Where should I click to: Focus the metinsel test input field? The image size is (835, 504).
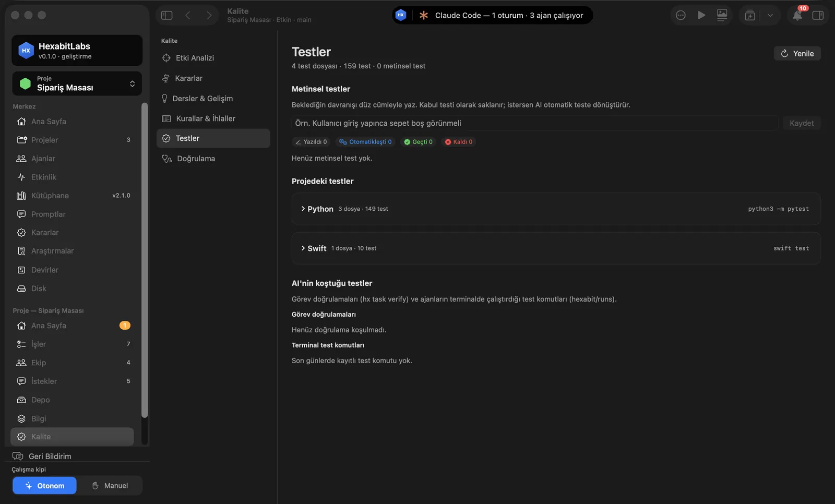point(535,123)
